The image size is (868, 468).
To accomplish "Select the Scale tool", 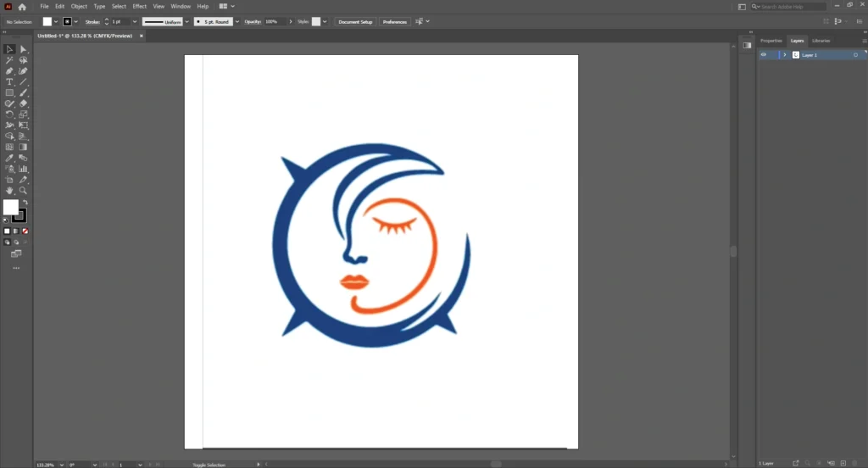I will pos(23,114).
